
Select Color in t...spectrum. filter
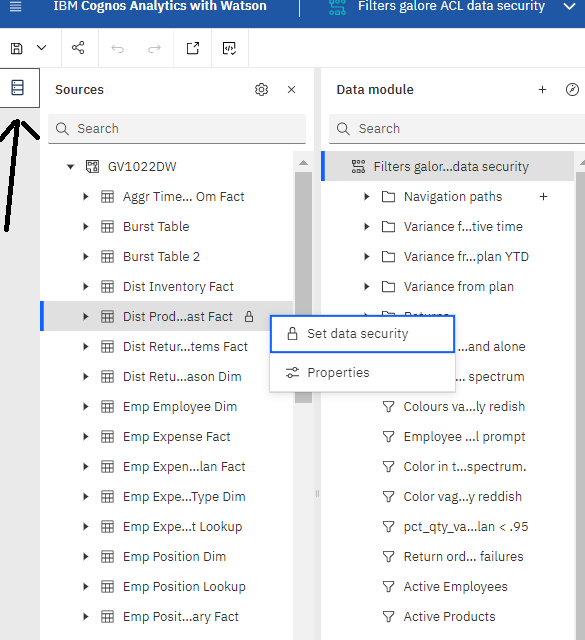click(465, 467)
